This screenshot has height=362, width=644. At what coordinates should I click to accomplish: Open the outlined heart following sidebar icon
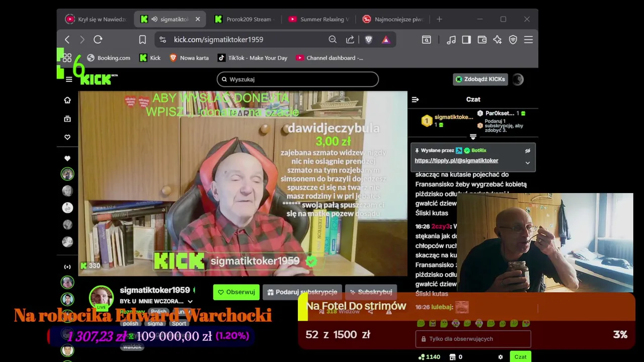click(67, 137)
